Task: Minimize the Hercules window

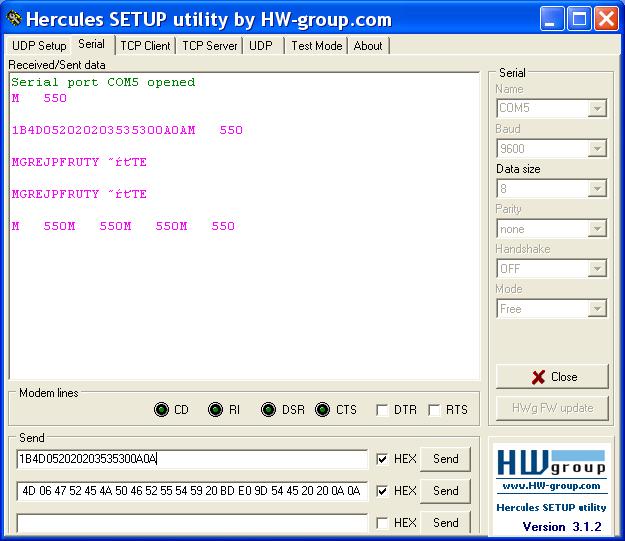Action: click(x=552, y=19)
